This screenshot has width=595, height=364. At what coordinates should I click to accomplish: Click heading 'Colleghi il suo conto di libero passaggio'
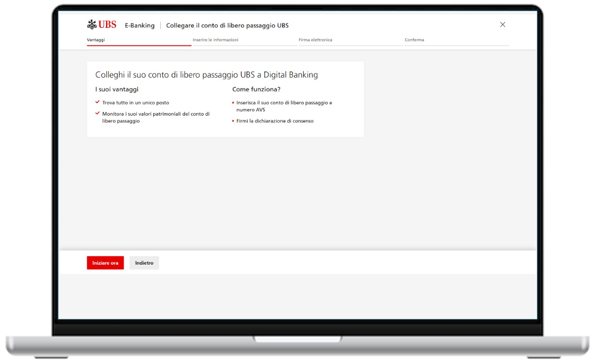coord(206,75)
